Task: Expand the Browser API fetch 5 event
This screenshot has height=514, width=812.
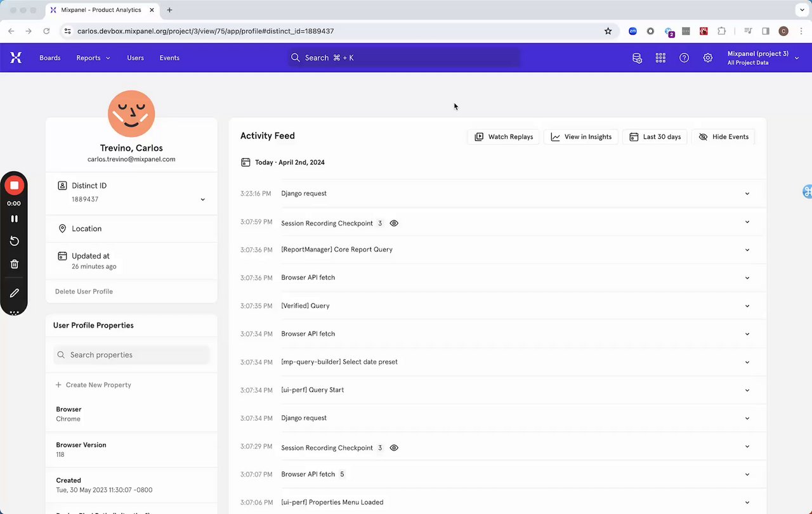Action: (747, 474)
